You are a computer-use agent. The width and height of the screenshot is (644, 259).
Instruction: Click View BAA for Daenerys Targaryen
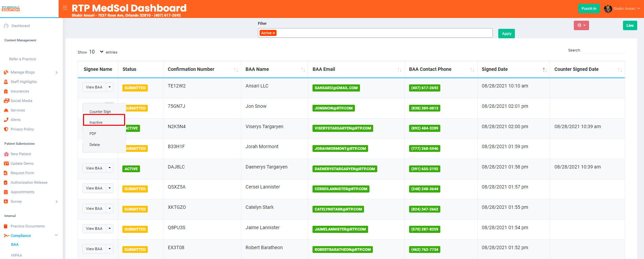pyautogui.click(x=94, y=168)
